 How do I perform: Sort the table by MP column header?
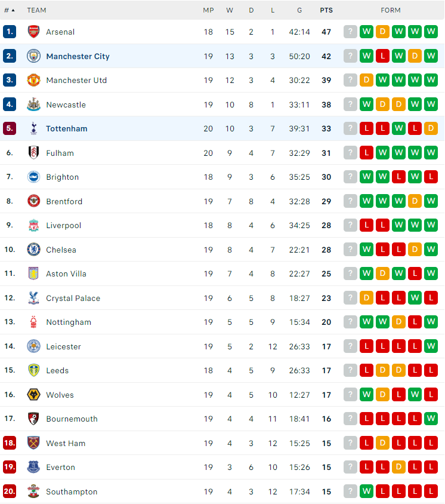[x=208, y=10]
